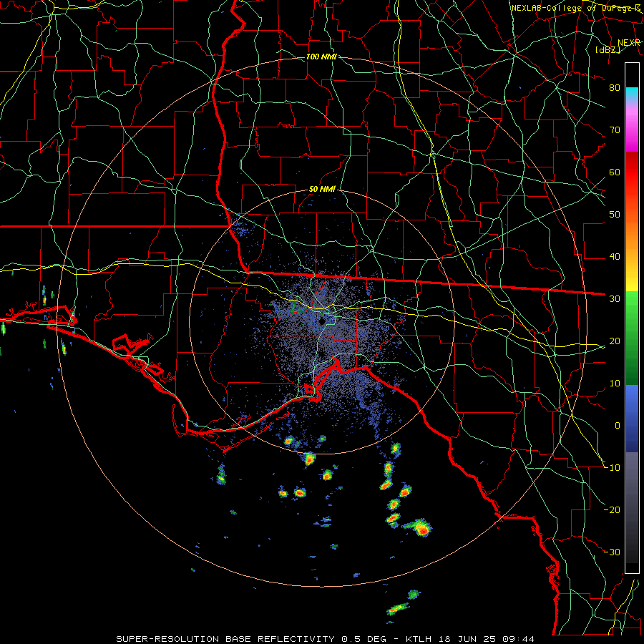
Task: Click the "50" value on the dBZ scale
Action: pos(615,215)
